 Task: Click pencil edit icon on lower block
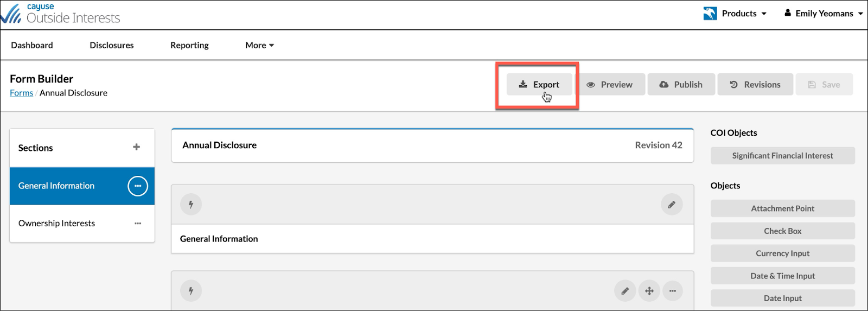click(625, 291)
